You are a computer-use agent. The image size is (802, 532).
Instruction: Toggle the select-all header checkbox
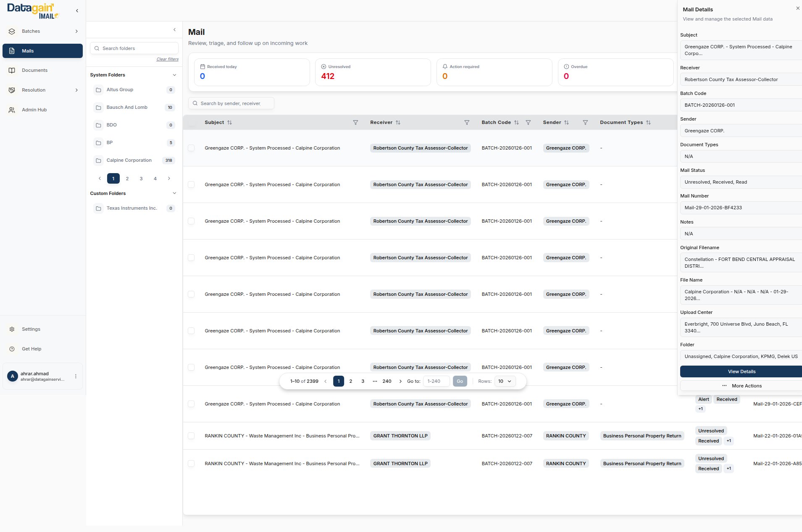click(192, 123)
